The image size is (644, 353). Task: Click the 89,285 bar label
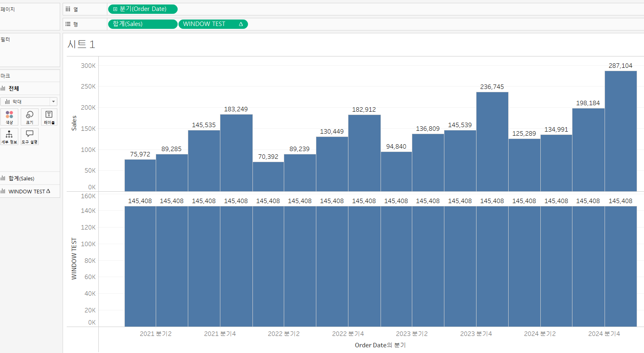[x=172, y=149]
